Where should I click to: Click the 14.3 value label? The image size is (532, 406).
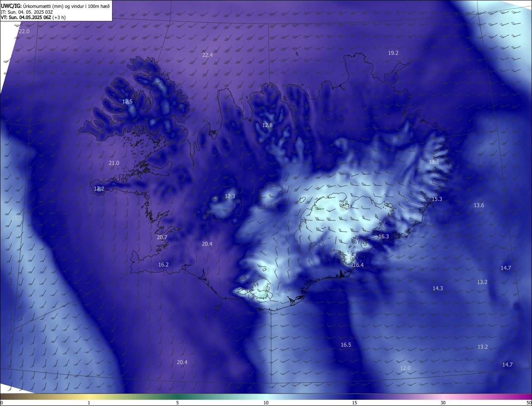438,288
